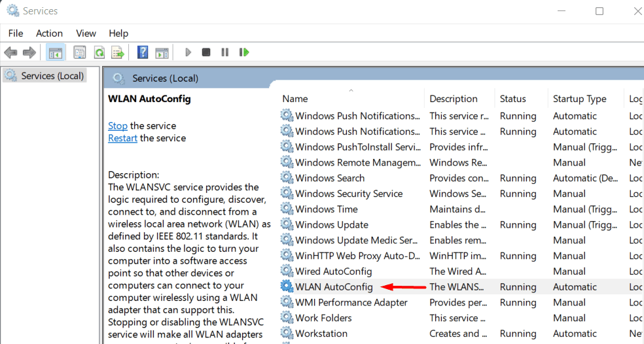
Task: Click the Stop the service link
Action: 117,126
